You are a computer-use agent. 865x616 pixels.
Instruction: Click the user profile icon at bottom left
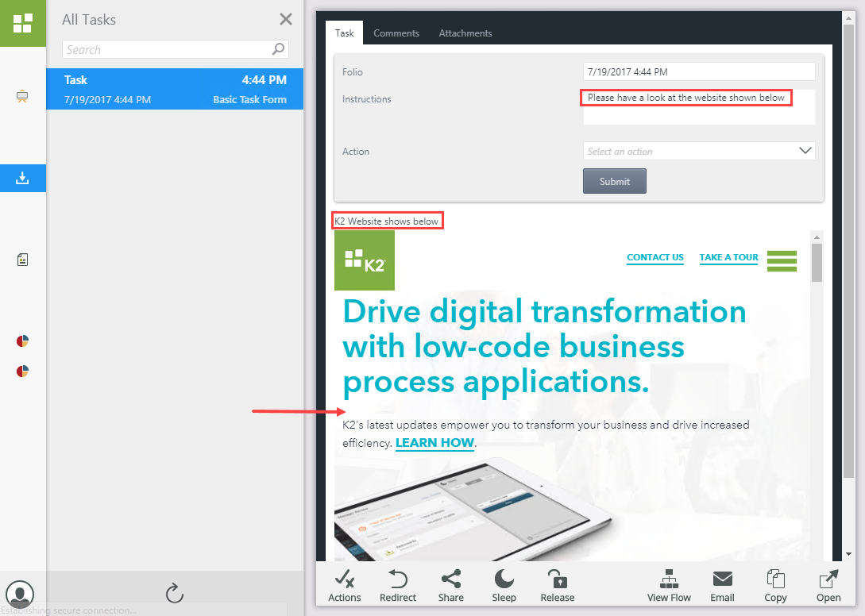pos(20,594)
